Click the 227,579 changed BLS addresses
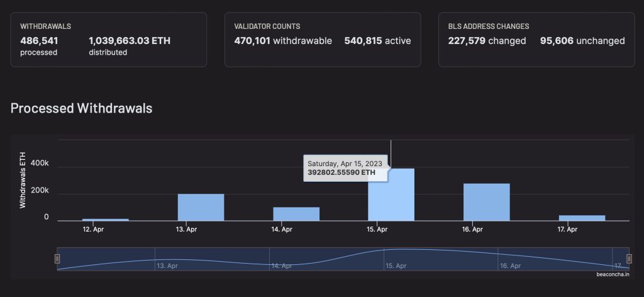 [x=487, y=41]
